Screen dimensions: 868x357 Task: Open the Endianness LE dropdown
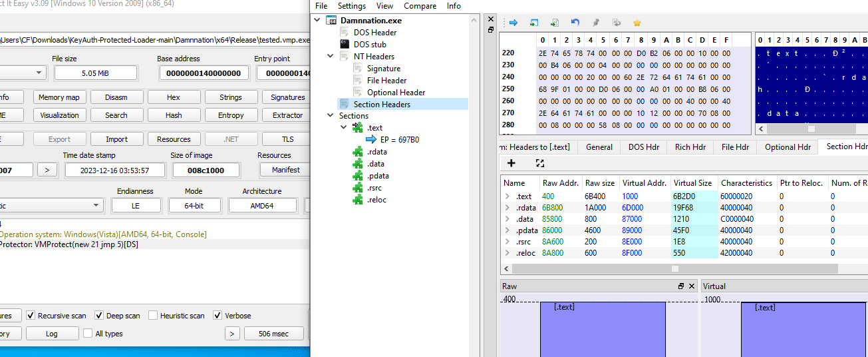pos(136,206)
